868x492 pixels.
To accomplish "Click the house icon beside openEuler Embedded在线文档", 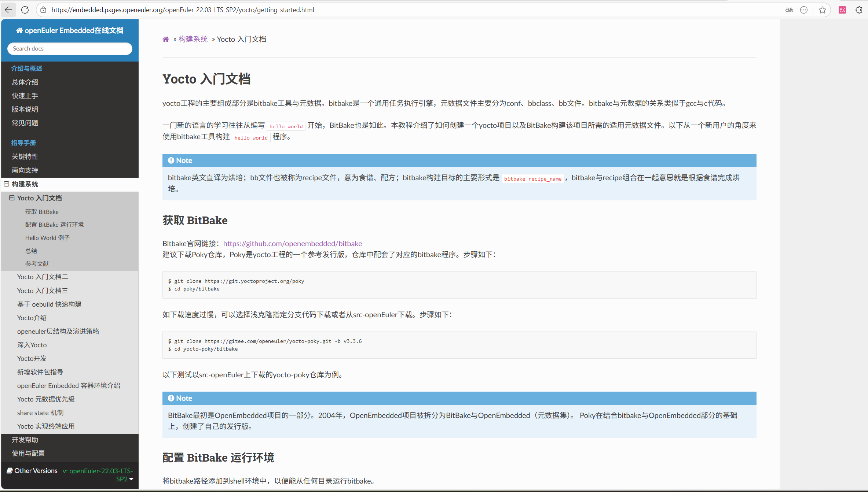I will click(19, 30).
